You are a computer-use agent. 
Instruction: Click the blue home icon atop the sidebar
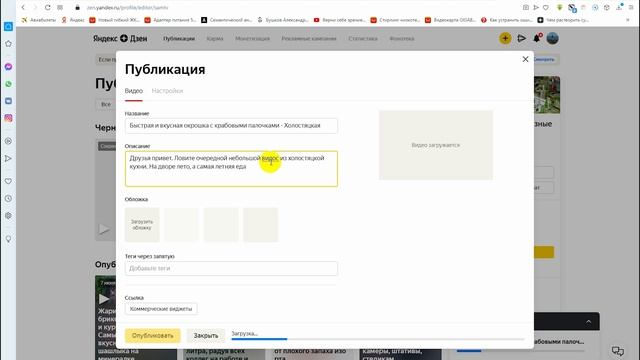8,27
